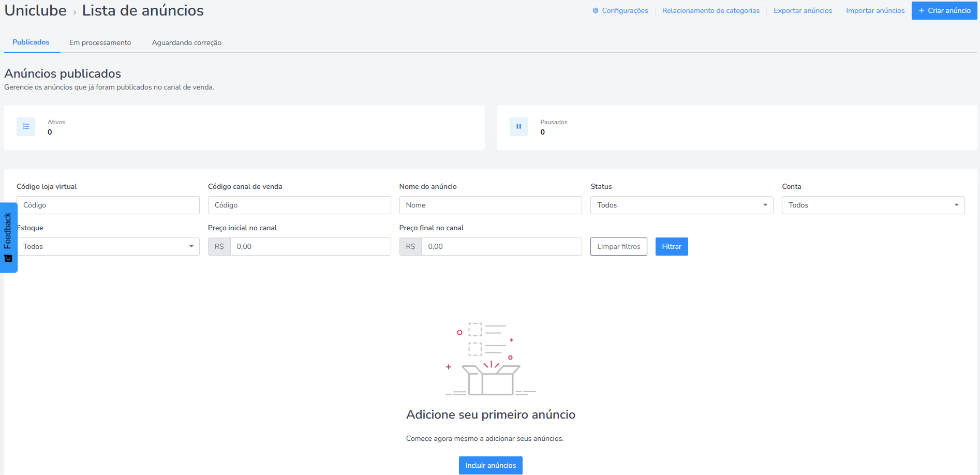The height and width of the screenshot is (475, 980).
Task: Click the Filtrar button
Action: click(672, 247)
